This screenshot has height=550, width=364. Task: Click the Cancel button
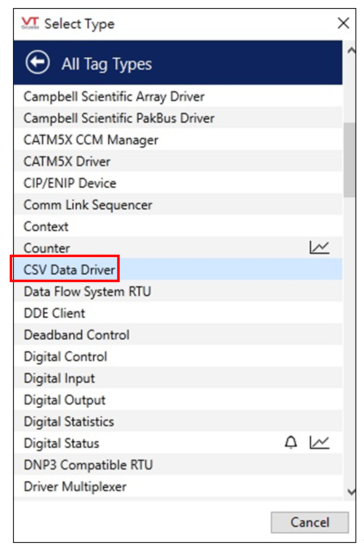[x=310, y=522]
